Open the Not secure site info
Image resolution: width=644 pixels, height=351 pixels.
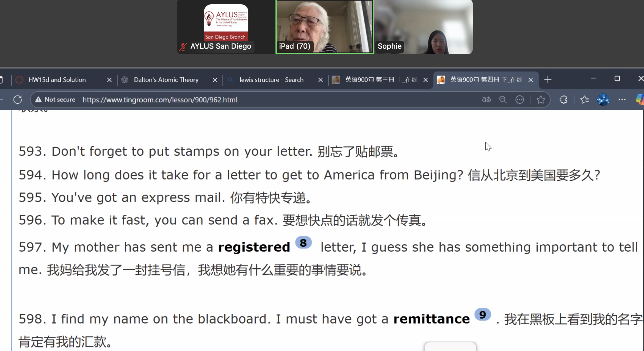55,100
